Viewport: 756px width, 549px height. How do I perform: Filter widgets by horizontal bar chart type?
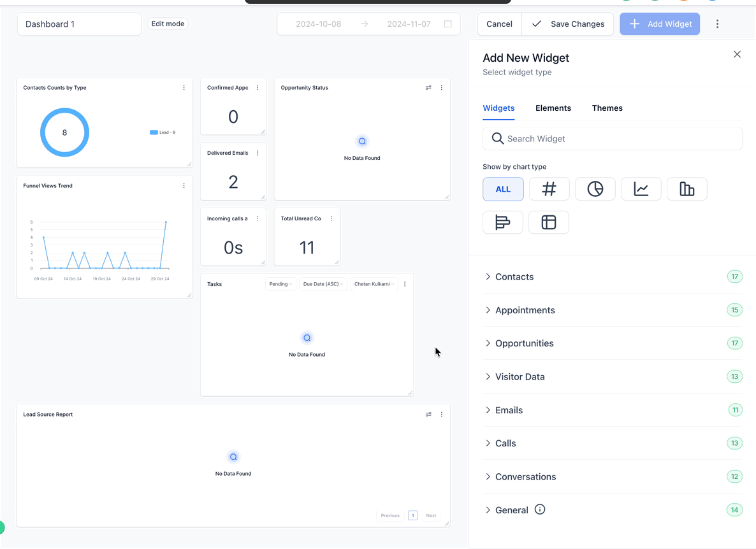tap(503, 222)
